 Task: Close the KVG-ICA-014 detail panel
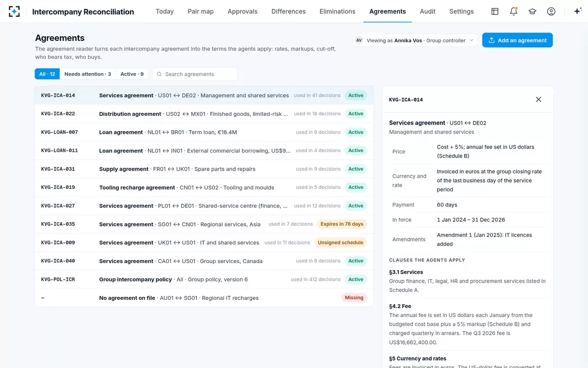coord(539,100)
